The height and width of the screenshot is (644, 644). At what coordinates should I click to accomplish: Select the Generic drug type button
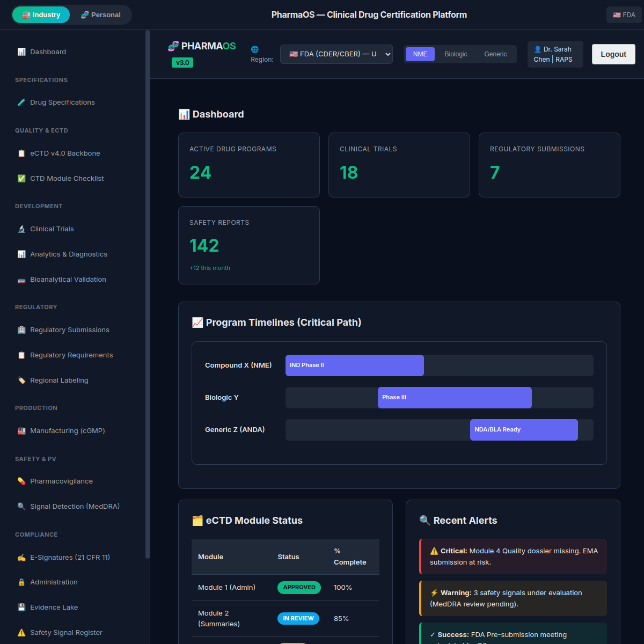tap(495, 54)
